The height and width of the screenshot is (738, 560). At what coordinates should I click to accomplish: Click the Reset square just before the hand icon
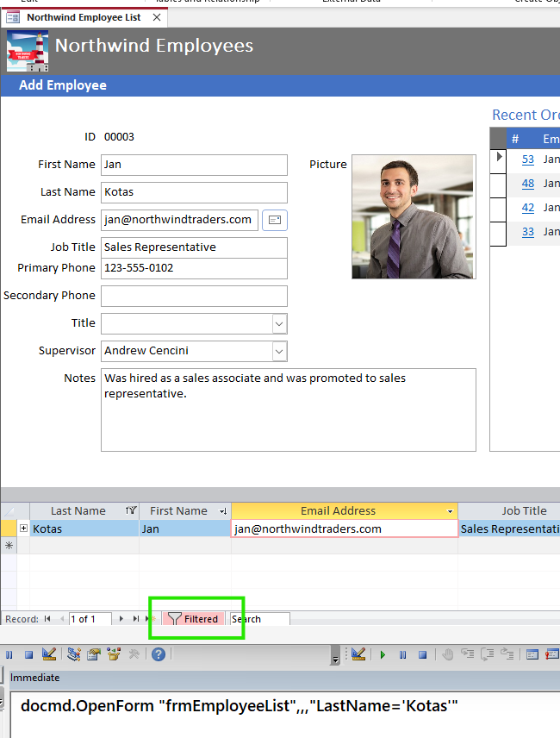click(423, 654)
